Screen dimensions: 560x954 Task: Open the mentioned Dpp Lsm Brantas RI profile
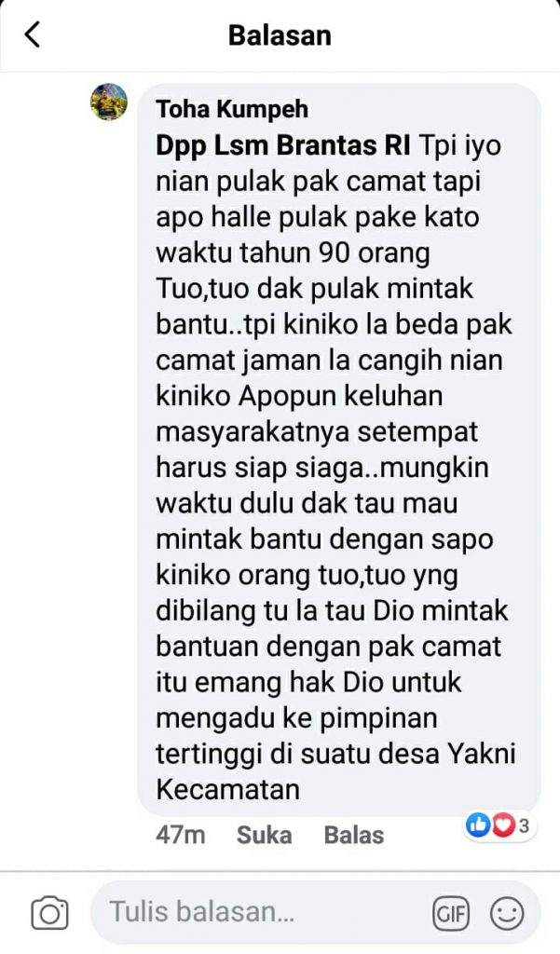(283, 145)
